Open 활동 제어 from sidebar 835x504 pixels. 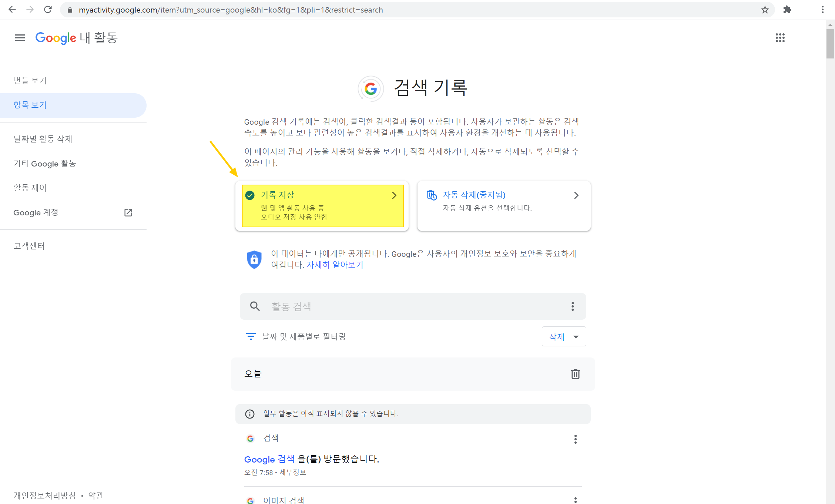(30, 188)
